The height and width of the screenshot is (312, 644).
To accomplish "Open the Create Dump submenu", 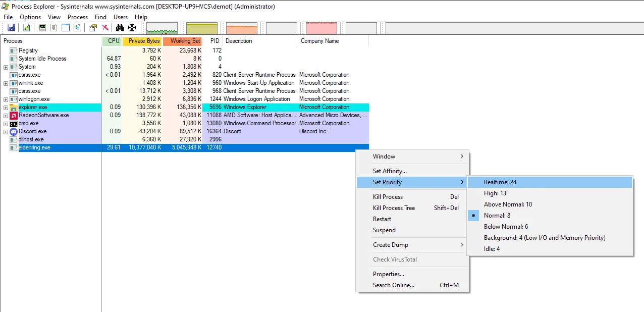I will coord(412,245).
